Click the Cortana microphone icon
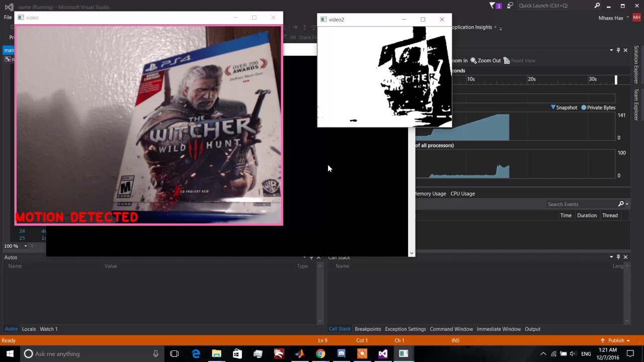 [156, 354]
